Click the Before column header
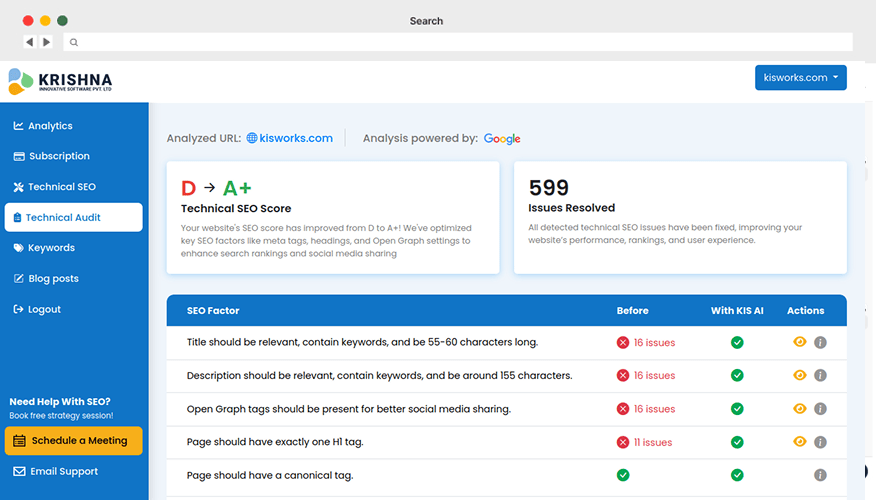Viewport: 876px width, 500px height. point(632,311)
